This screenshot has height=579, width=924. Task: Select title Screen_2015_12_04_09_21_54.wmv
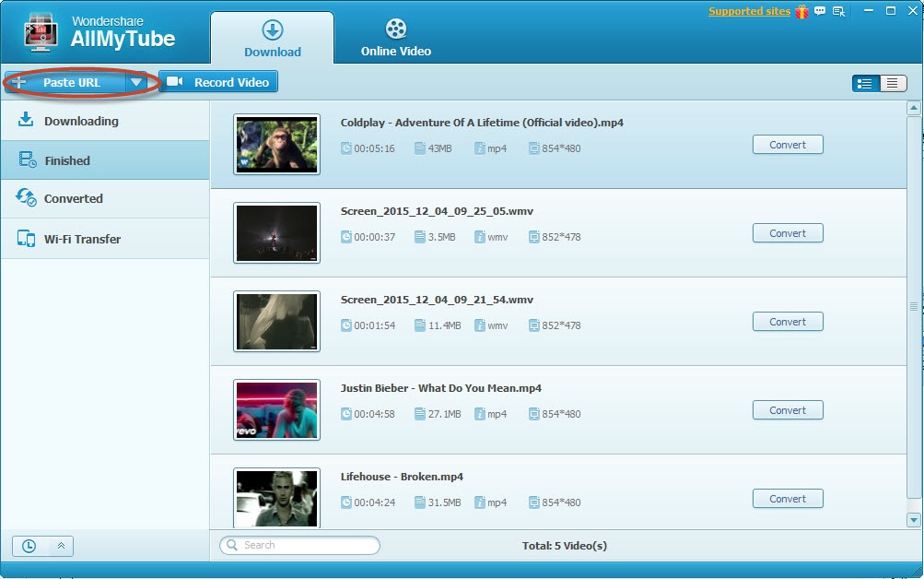click(437, 300)
